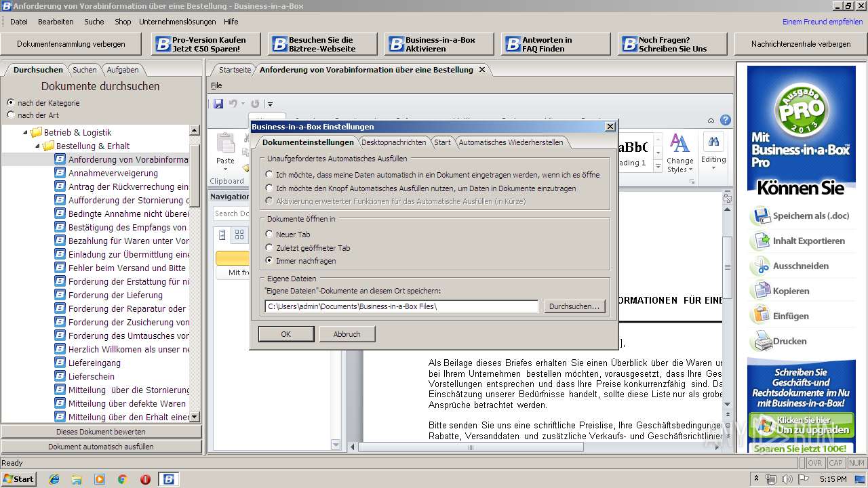Open Styles pane dialog launcher
Image resolution: width=868 pixels, height=488 pixels.
[x=692, y=182]
